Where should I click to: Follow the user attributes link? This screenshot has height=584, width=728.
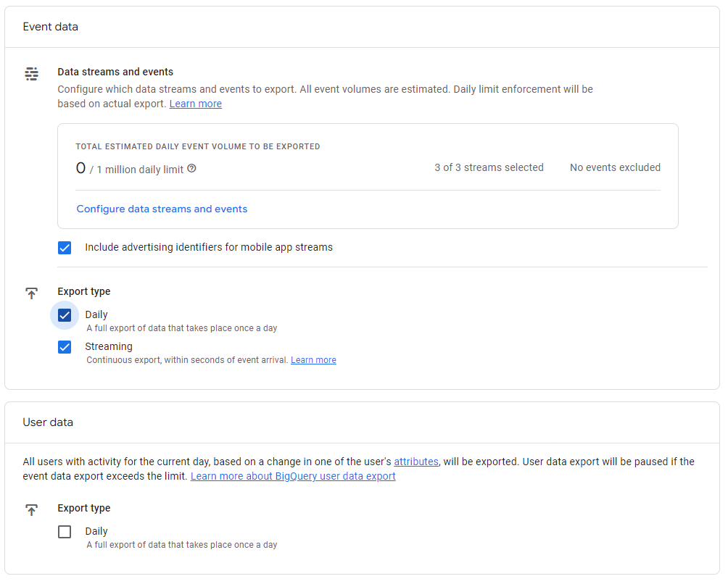coord(415,462)
